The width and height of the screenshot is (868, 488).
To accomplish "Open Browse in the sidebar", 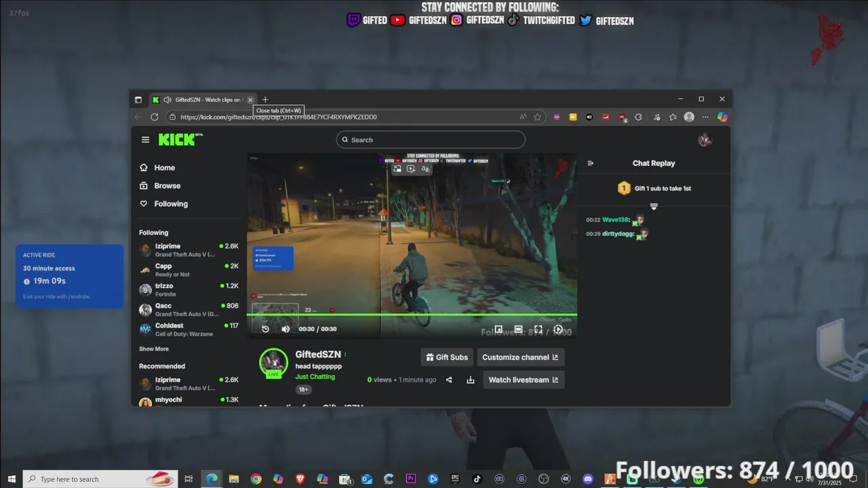I will coord(160,186).
